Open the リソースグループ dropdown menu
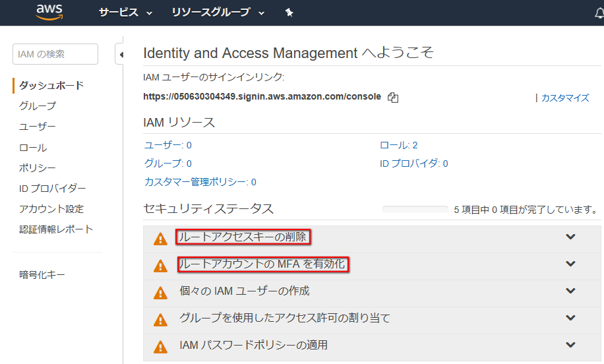The height and width of the screenshot is (364, 604). (x=218, y=13)
